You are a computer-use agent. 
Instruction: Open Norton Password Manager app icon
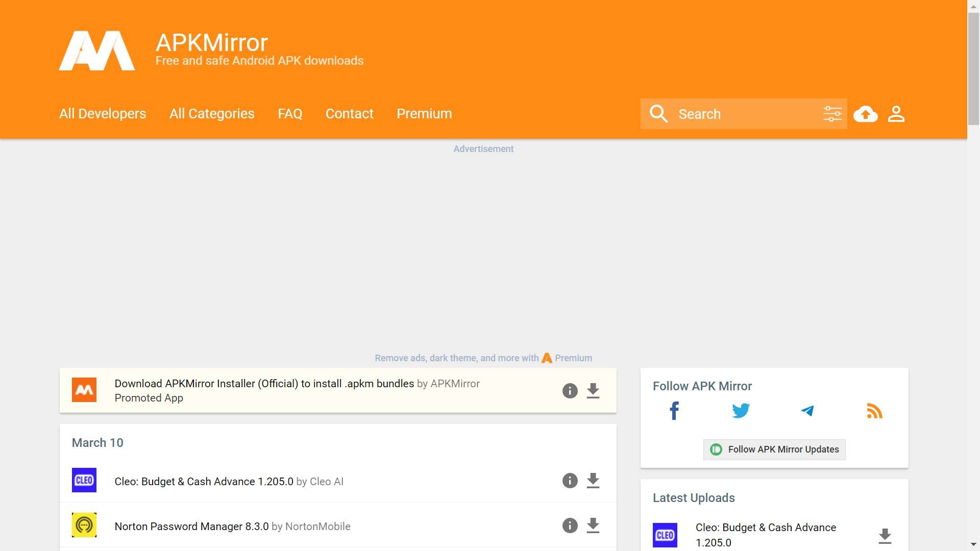pos(84,525)
